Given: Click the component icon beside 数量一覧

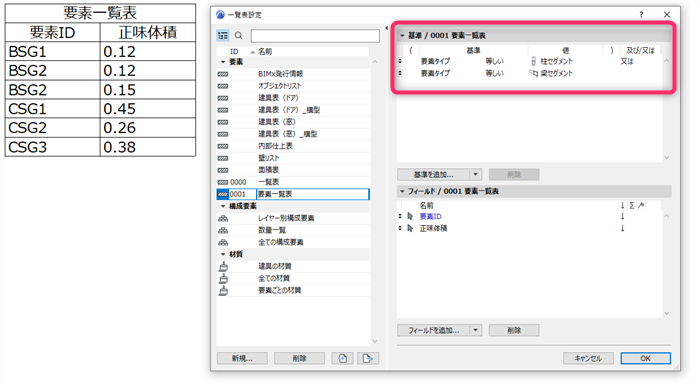Looking at the screenshot, I should tap(223, 230).
